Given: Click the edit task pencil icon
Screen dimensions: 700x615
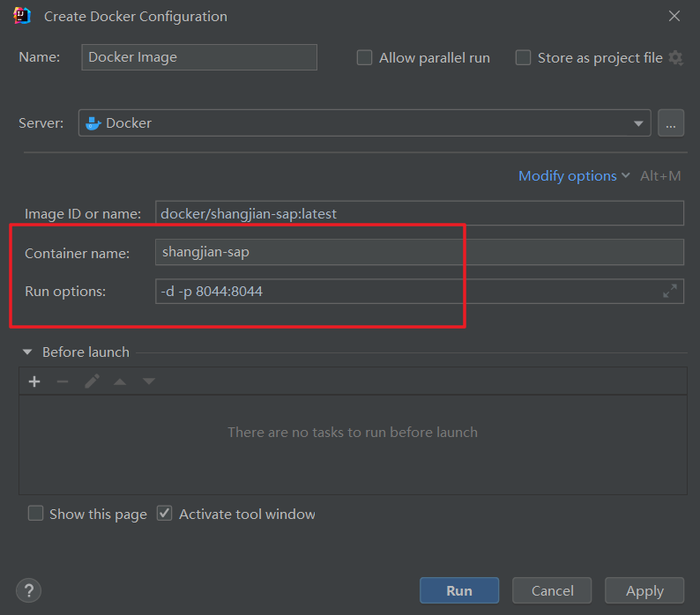Looking at the screenshot, I should 92,382.
